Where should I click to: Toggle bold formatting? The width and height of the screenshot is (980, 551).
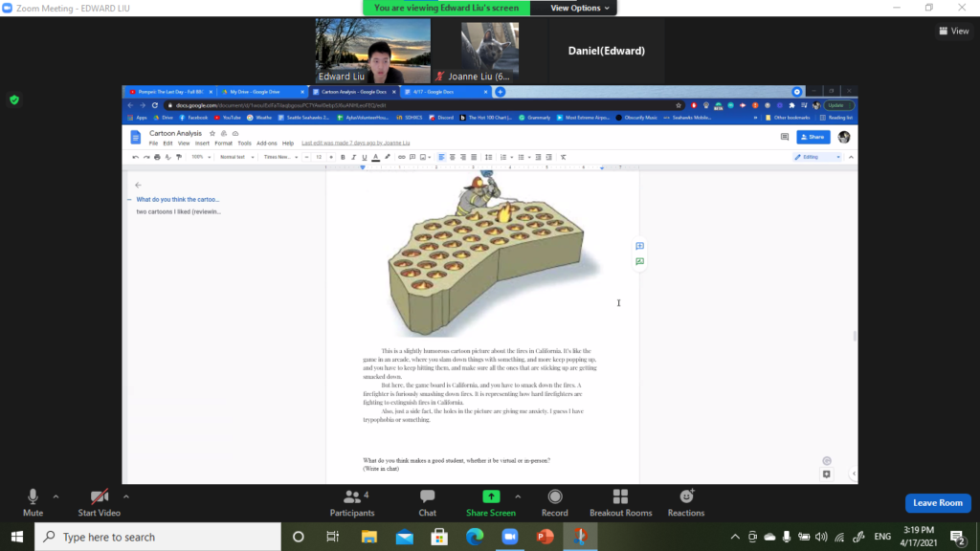343,158
